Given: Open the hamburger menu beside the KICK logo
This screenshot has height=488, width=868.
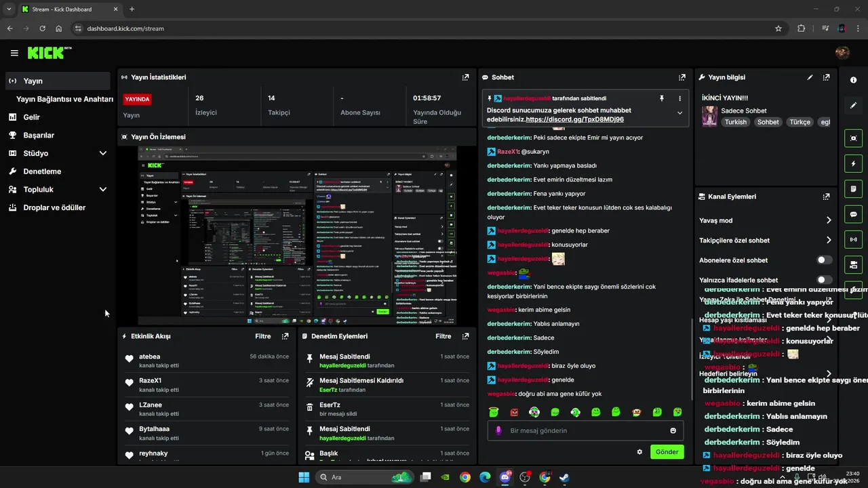Looking at the screenshot, I should (14, 53).
